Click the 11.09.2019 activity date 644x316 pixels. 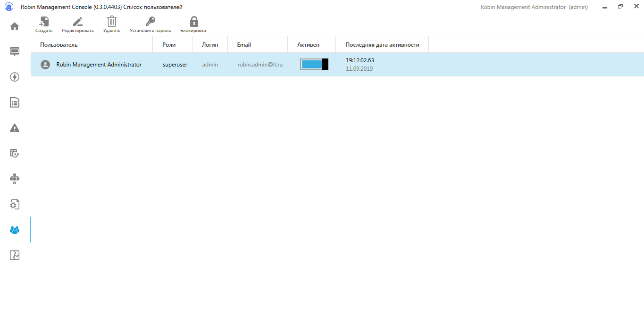pos(360,69)
